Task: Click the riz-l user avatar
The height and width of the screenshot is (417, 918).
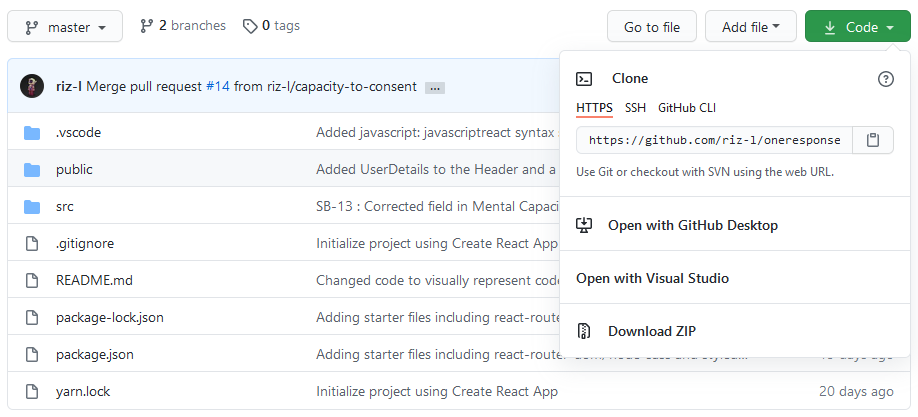Action: (32, 86)
